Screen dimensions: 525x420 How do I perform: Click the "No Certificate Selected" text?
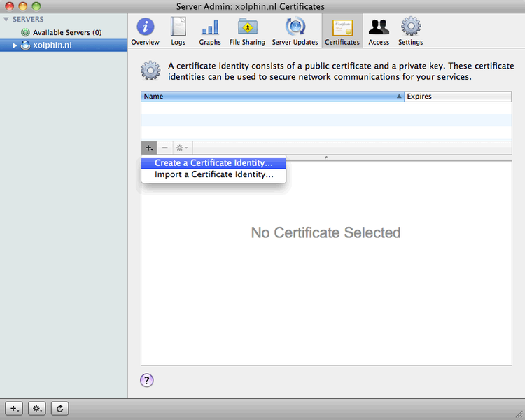pos(325,232)
